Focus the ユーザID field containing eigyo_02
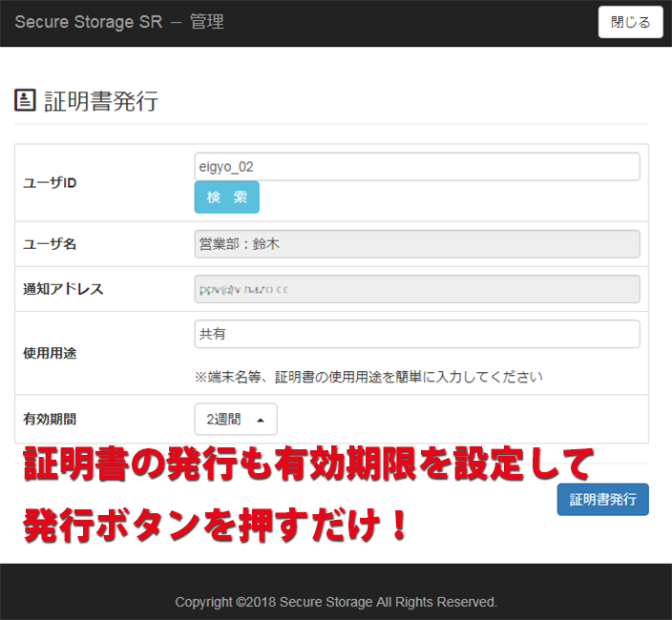672x620 pixels. (416, 166)
